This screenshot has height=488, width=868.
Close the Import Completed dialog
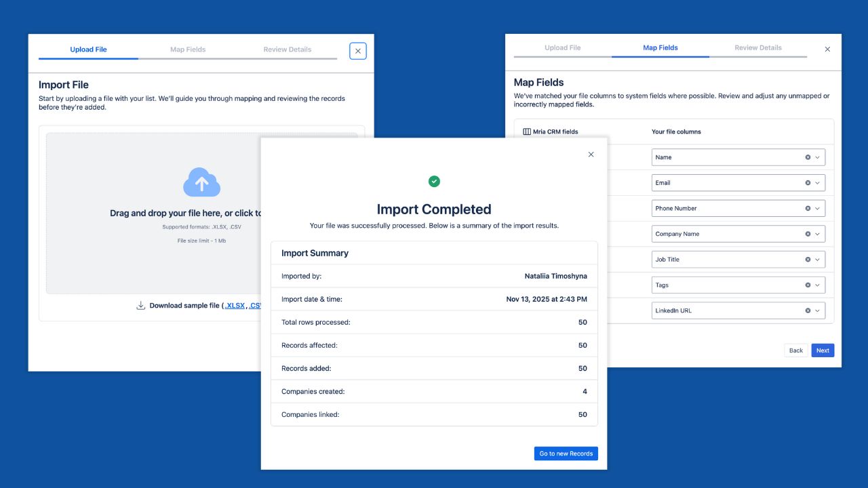591,155
